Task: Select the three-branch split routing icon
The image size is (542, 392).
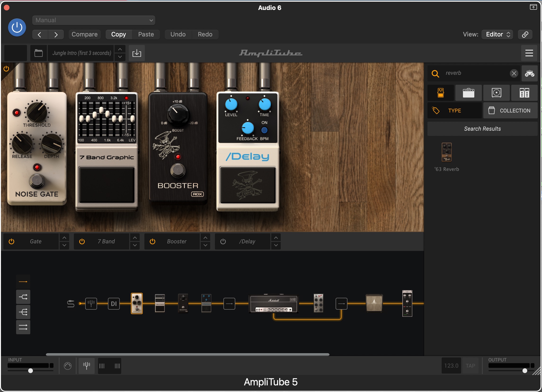Action: tap(23, 312)
